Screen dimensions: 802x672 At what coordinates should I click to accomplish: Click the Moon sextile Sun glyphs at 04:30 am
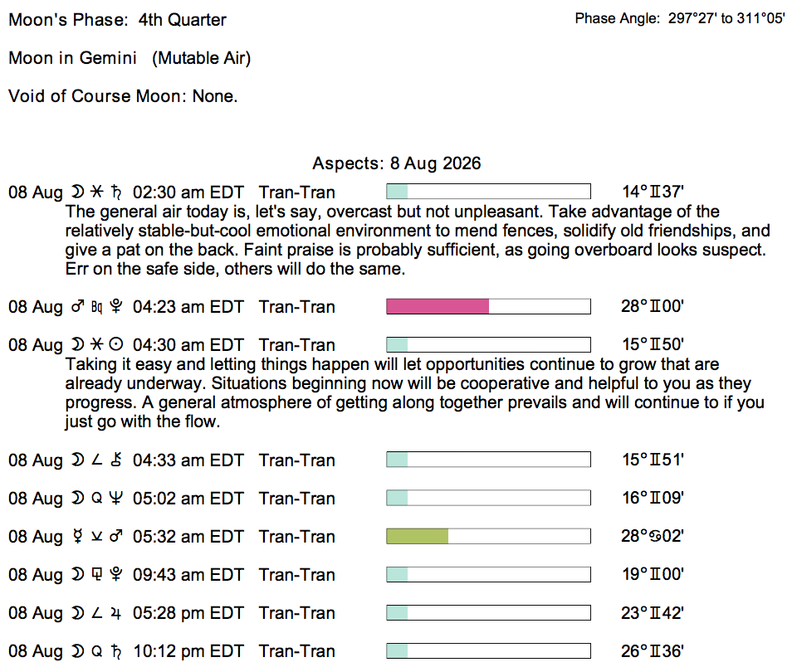(96, 345)
